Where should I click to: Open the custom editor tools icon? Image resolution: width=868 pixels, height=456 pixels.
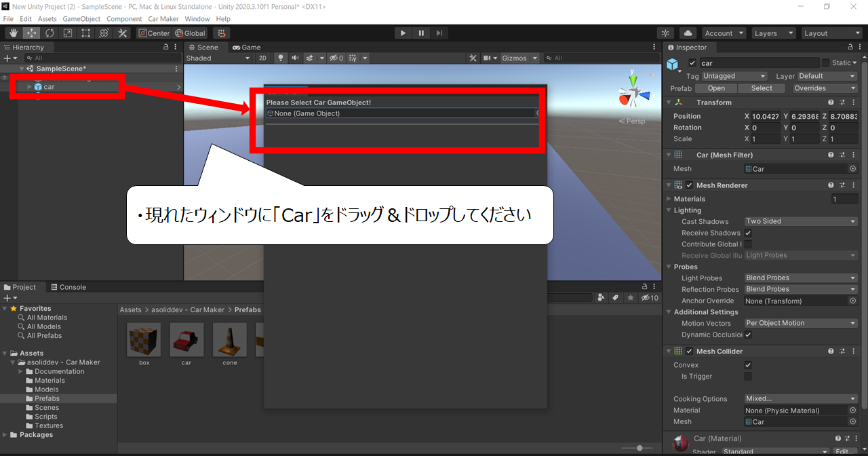tap(123, 33)
